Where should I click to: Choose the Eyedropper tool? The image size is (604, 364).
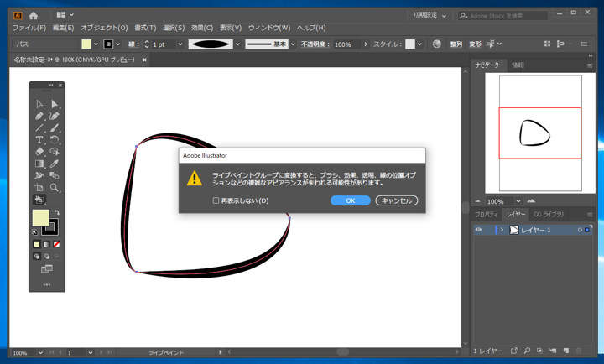click(55, 164)
